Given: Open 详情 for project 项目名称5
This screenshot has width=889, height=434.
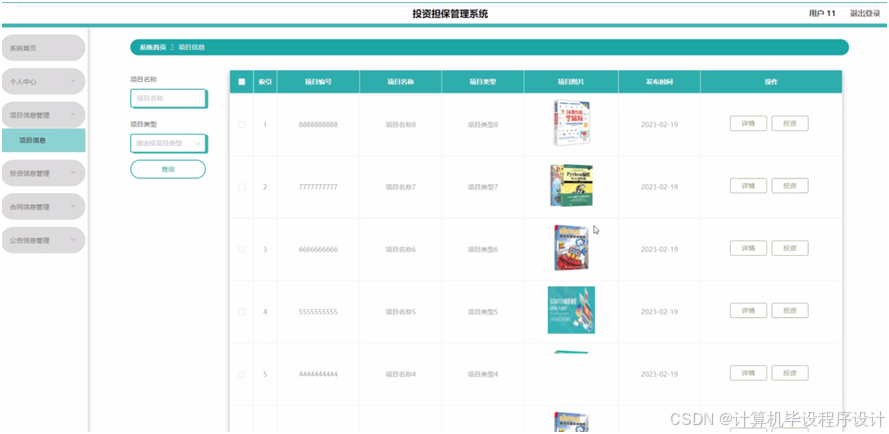Looking at the screenshot, I should pos(748,310).
